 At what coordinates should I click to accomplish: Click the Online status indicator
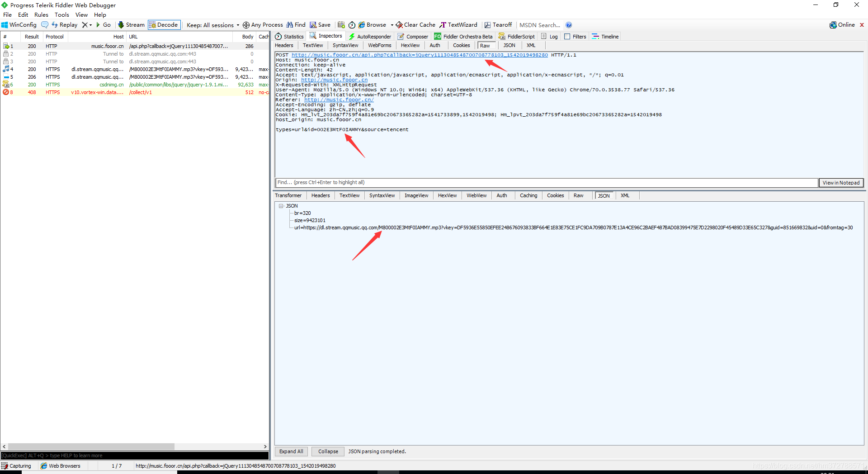(842, 25)
